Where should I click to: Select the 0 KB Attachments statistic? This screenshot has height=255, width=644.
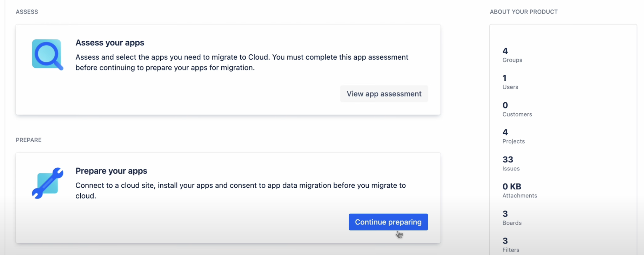tap(519, 191)
